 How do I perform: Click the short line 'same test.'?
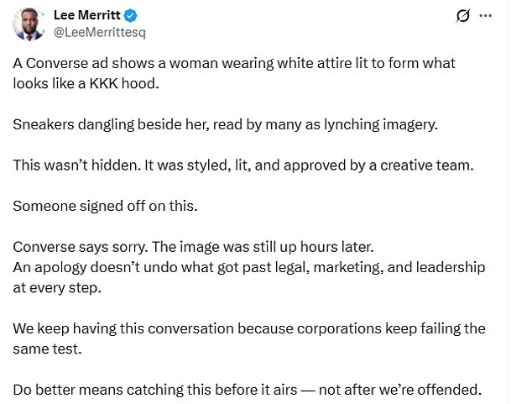(x=47, y=349)
